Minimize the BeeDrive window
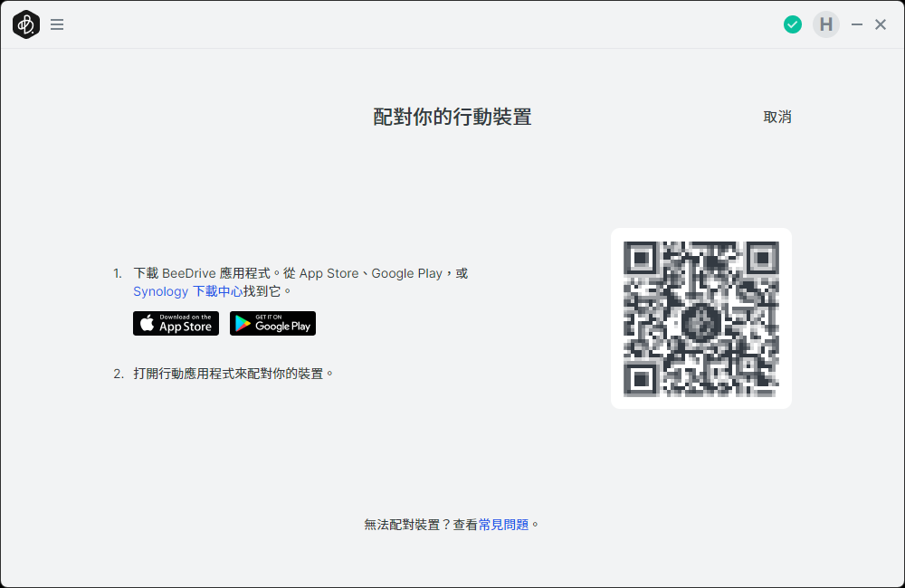Image resolution: width=905 pixels, height=588 pixels. click(857, 25)
